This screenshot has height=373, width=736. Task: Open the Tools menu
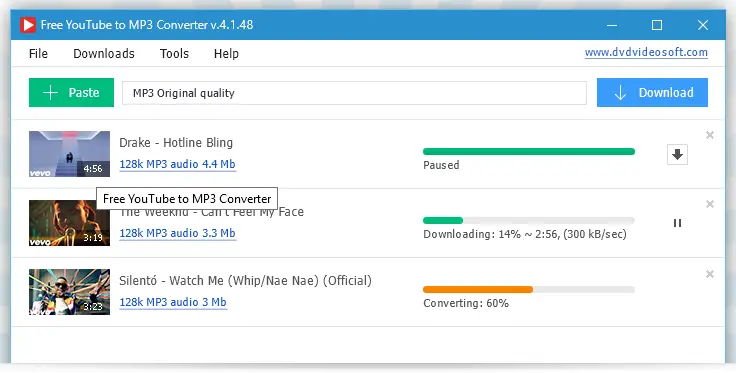174,53
